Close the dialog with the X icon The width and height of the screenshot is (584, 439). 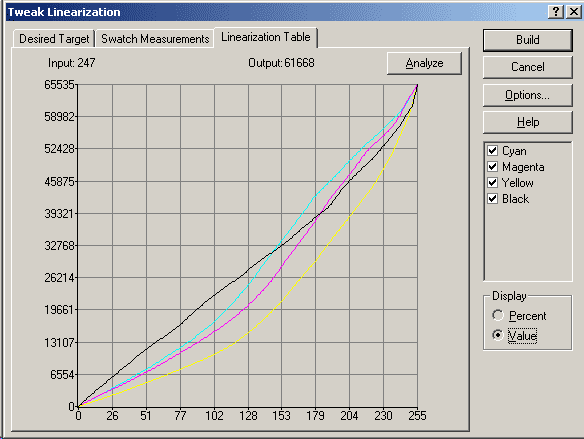pyautogui.click(x=574, y=12)
